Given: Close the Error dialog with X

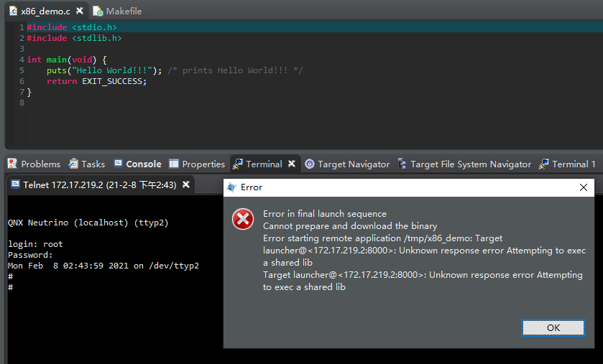Looking at the screenshot, I should point(584,187).
